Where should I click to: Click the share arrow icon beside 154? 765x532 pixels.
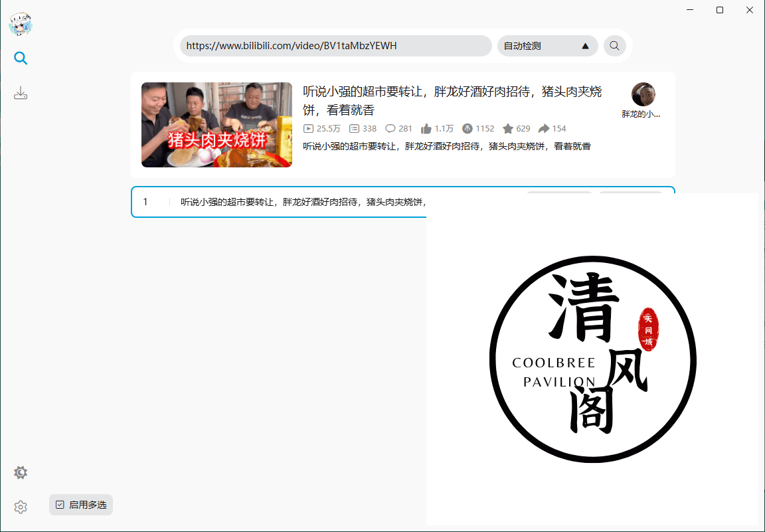[543, 129]
